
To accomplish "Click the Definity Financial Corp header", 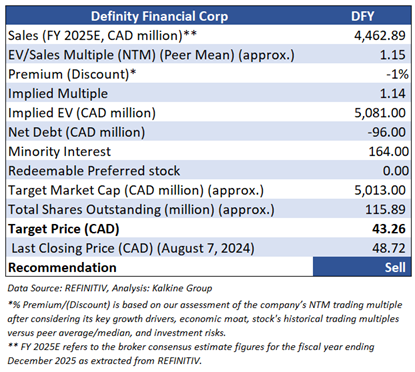I will tap(159, 16).
